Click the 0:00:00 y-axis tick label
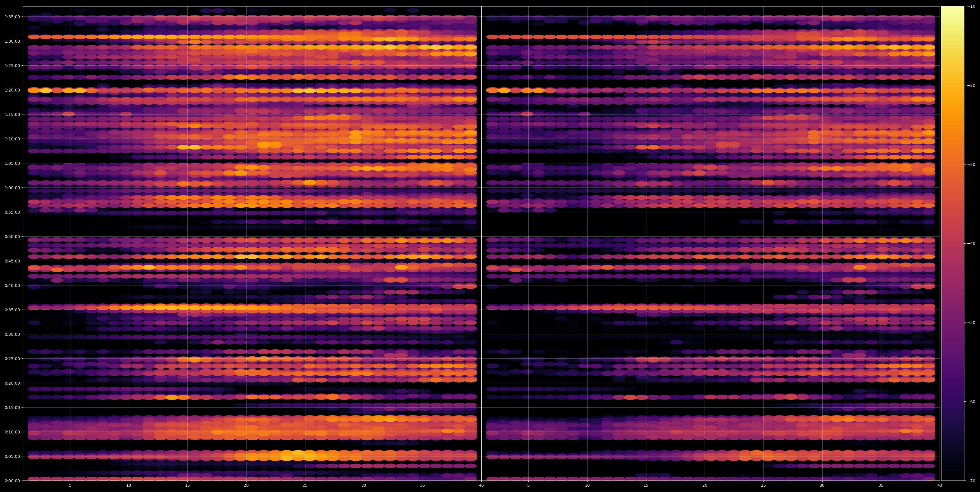The width and height of the screenshot is (980, 492). click(x=12, y=481)
